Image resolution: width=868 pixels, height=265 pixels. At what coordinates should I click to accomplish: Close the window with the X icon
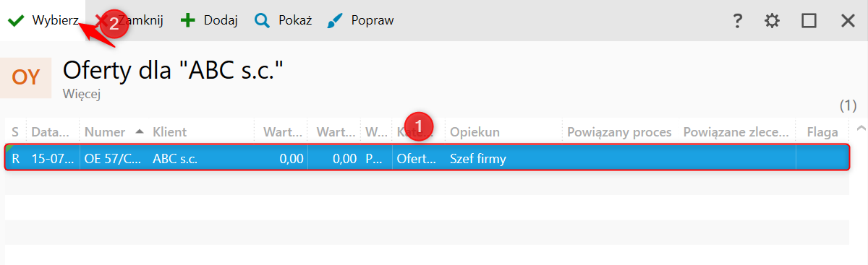coord(848,21)
